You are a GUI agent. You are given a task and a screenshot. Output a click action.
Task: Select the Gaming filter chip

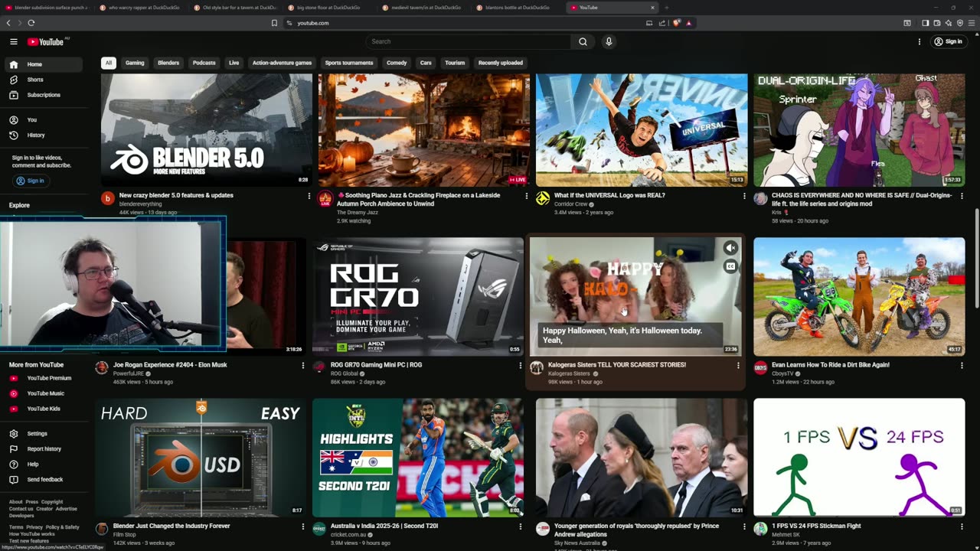(x=135, y=63)
